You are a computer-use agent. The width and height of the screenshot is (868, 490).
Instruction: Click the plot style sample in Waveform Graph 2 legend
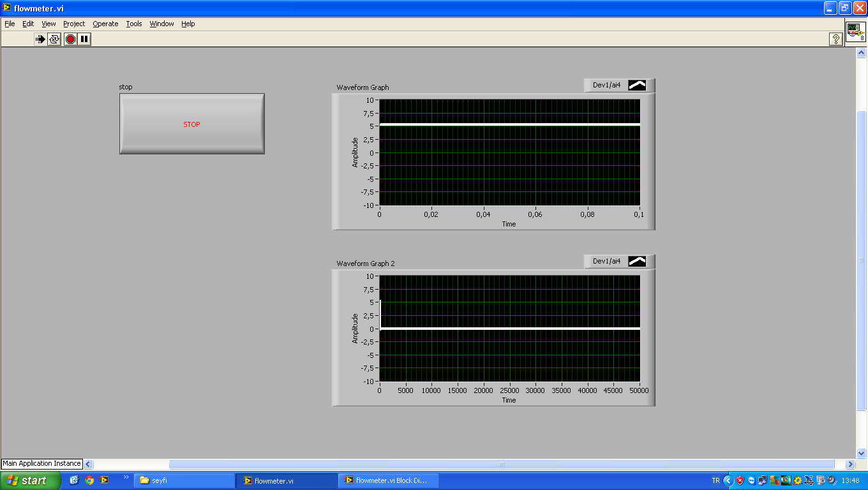tap(637, 261)
